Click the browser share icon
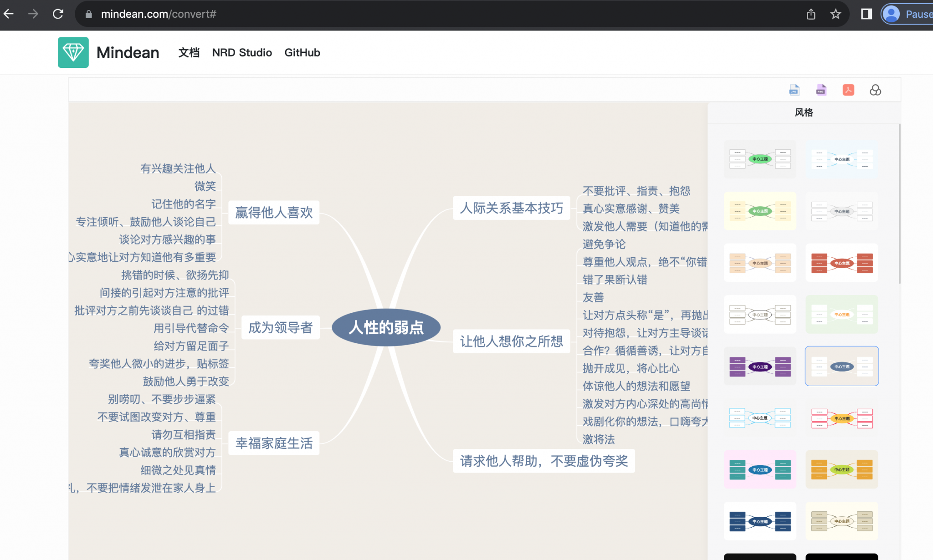Viewport: 933px width, 560px height. tap(810, 14)
